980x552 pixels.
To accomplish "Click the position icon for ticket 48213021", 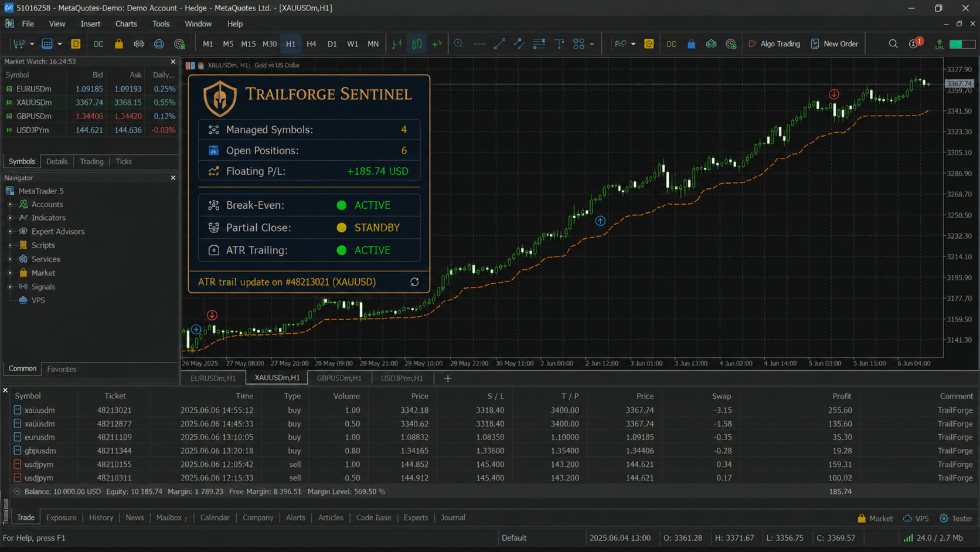I will pos(18,410).
